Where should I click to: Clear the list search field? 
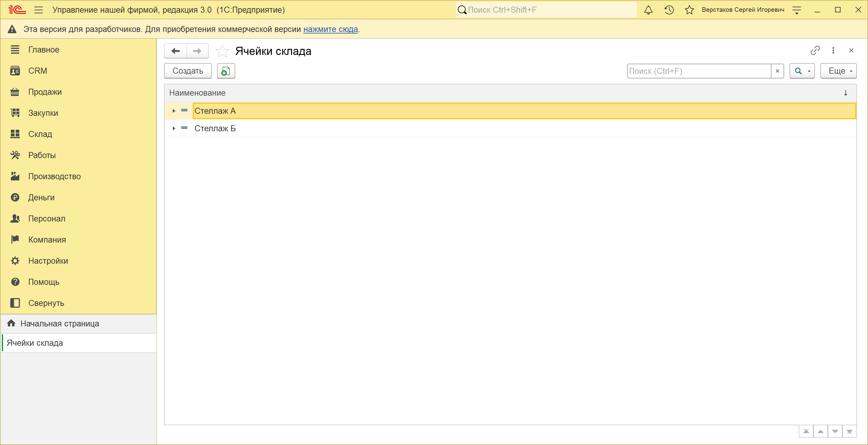777,71
